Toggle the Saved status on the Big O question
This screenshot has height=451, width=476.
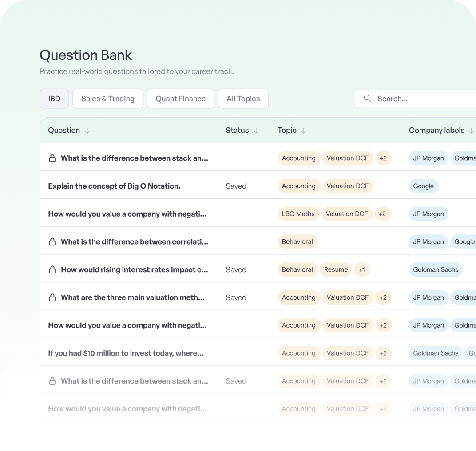tap(236, 186)
